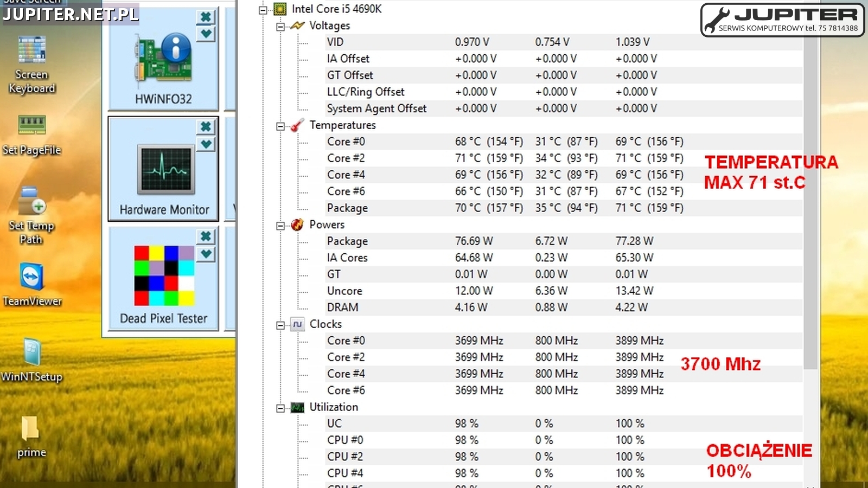The height and width of the screenshot is (488, 868).
Task: Select the Uncore power row
Action: tap(564, 291)
